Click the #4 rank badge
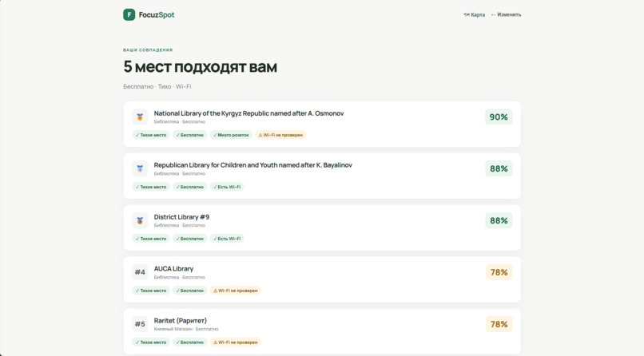The width and height of the screenshot is (644, 356). click(140, 272)
